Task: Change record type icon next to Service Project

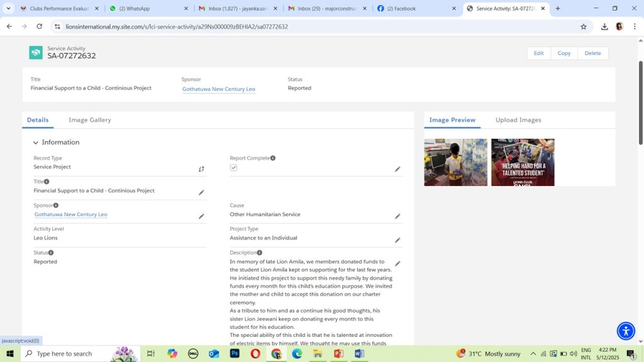Action: click(x=201, y=169)
